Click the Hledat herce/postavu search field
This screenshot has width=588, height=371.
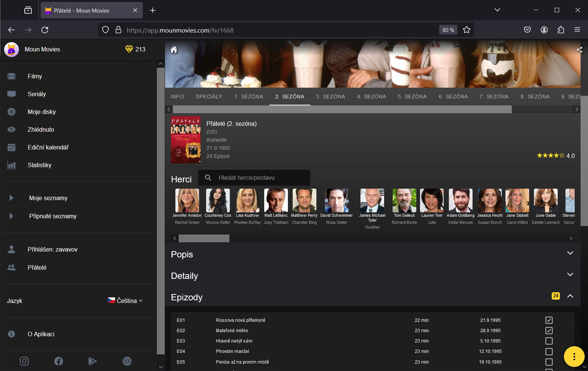[259, 178]
